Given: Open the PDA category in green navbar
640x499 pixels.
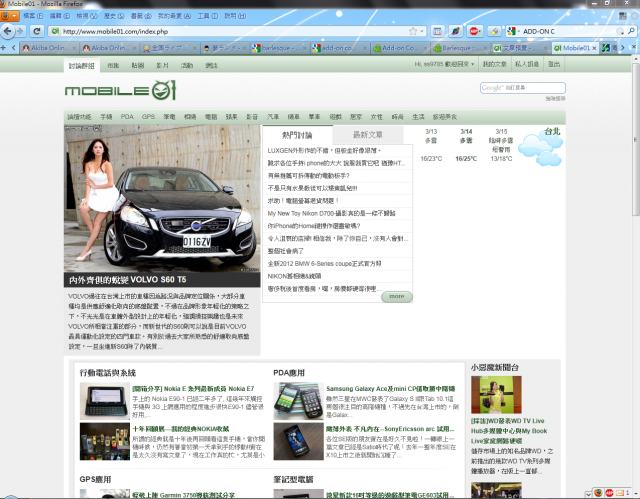Looking at the screenshot, I should (127, 117).
